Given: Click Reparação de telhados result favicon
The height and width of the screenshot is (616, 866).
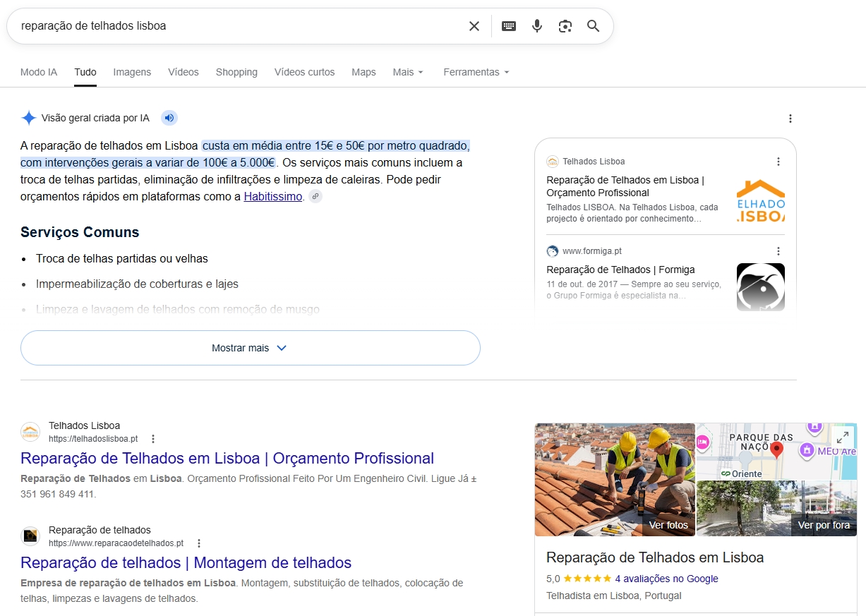Looking at the screenshot, I should (x=30, y=536).
